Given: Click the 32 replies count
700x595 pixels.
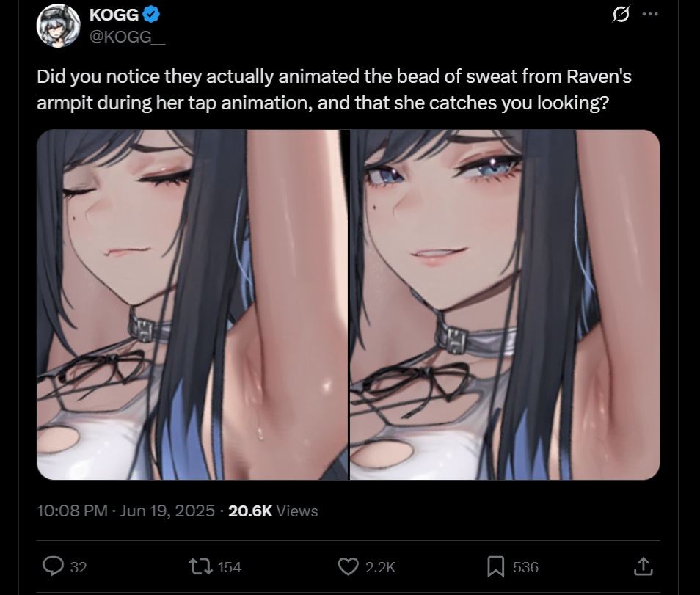Looking at the screenshot, I should 79,567.
